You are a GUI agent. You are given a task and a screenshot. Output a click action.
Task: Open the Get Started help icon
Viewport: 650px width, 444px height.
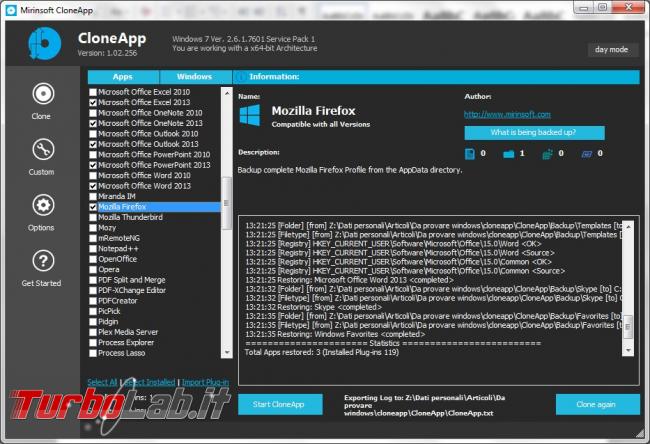pyautogui.click(x=43, y=261)
